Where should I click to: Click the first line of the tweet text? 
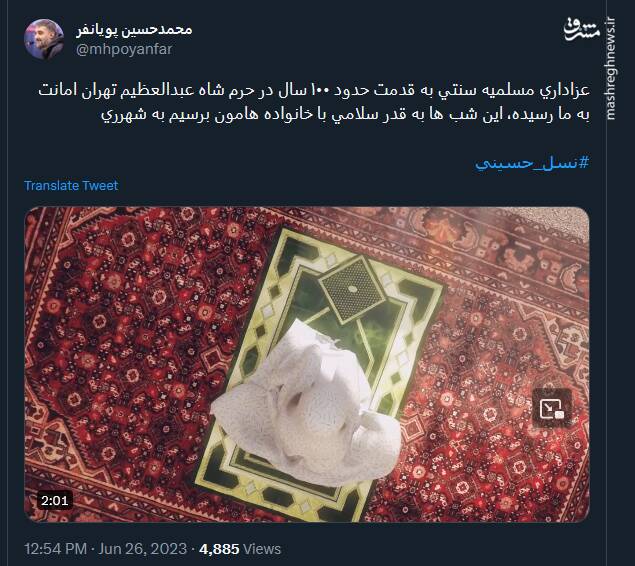tap(314, 91)
